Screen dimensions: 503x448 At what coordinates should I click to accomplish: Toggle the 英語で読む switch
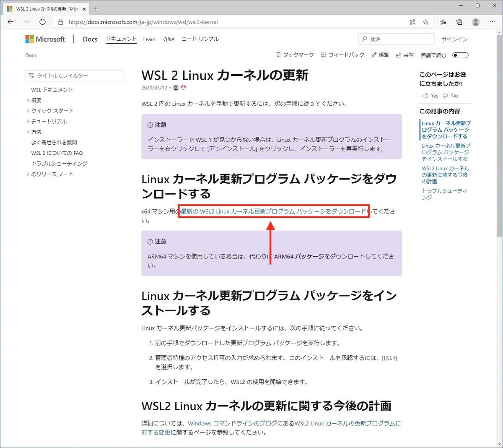[460, 55]
